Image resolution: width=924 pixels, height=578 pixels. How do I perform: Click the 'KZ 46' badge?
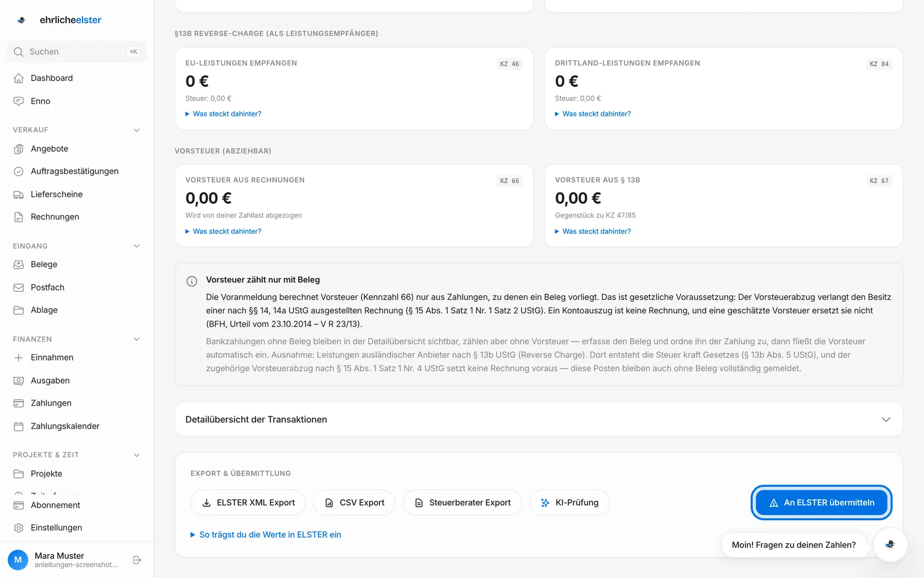509,64
